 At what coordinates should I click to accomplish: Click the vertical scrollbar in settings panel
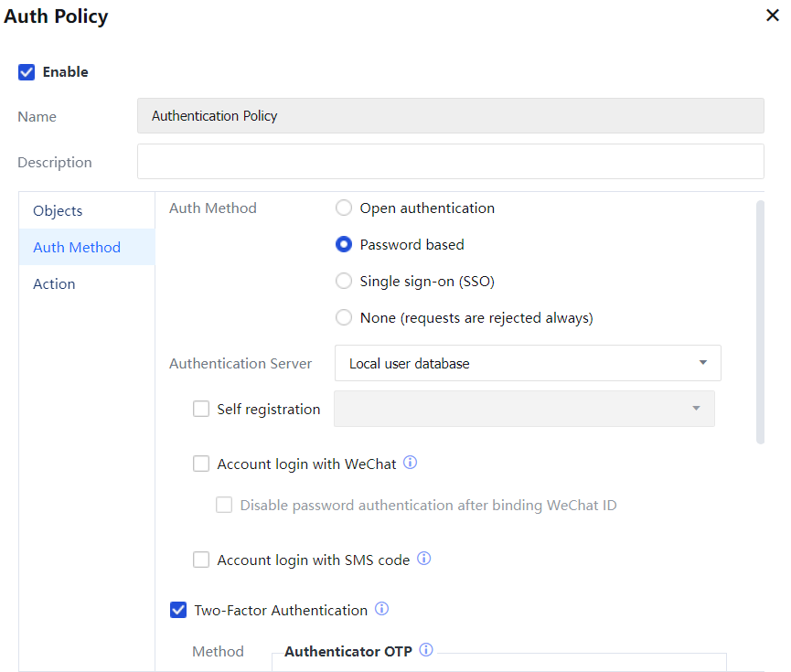tap(760, 322)
